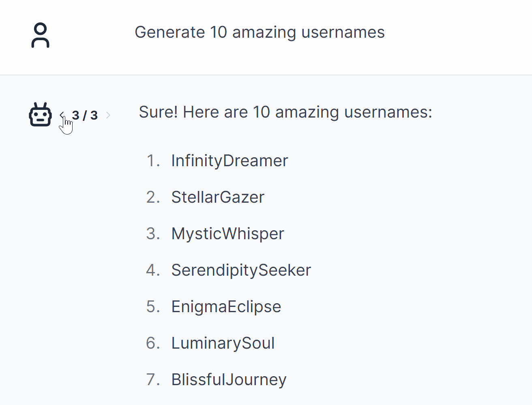Click list number 3 beside MysticWhisper
This screenshot has width=532, height=405.
click(153, 234)
